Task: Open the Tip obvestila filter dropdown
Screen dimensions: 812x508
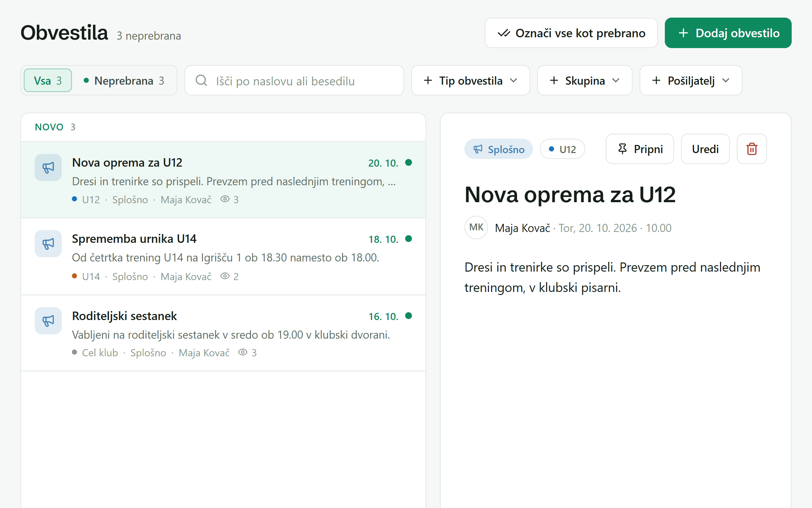Action: pyautogui.click(x=471, y=81)
